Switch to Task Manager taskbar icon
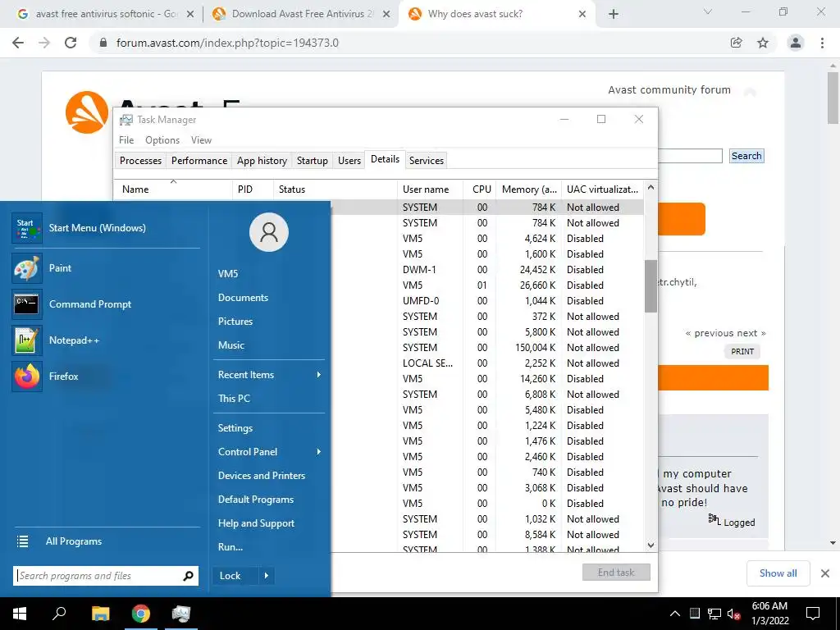The width and height of the screenshot is (840, 630). [181, 614]
